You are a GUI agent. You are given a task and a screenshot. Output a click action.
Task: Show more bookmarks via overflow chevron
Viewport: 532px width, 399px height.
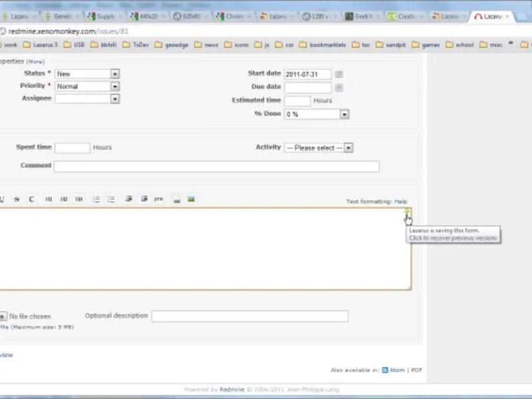(x=511, y=44)
